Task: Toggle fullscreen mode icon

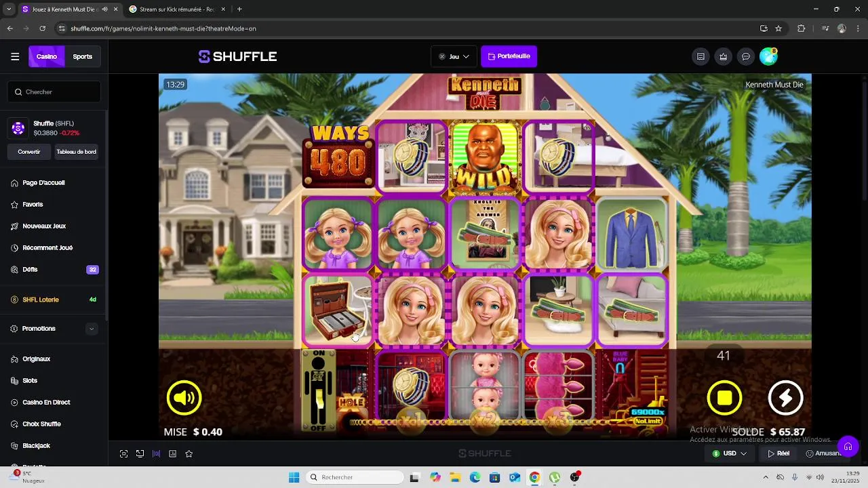Action: [x=123, y=453]
